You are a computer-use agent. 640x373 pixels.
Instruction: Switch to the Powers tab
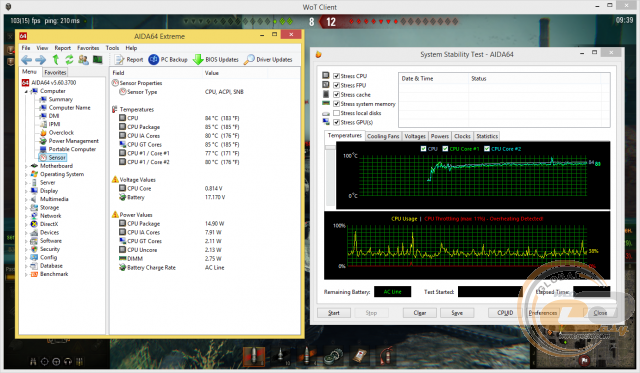click(440, 136)
